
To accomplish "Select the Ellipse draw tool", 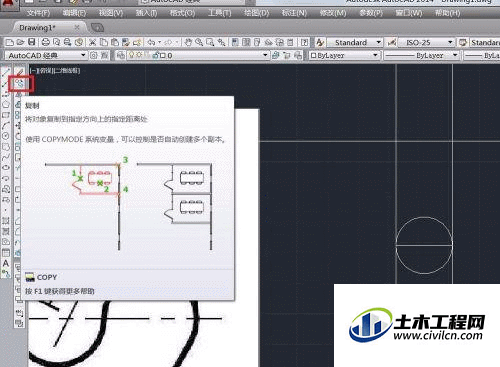I will point(6,168).
